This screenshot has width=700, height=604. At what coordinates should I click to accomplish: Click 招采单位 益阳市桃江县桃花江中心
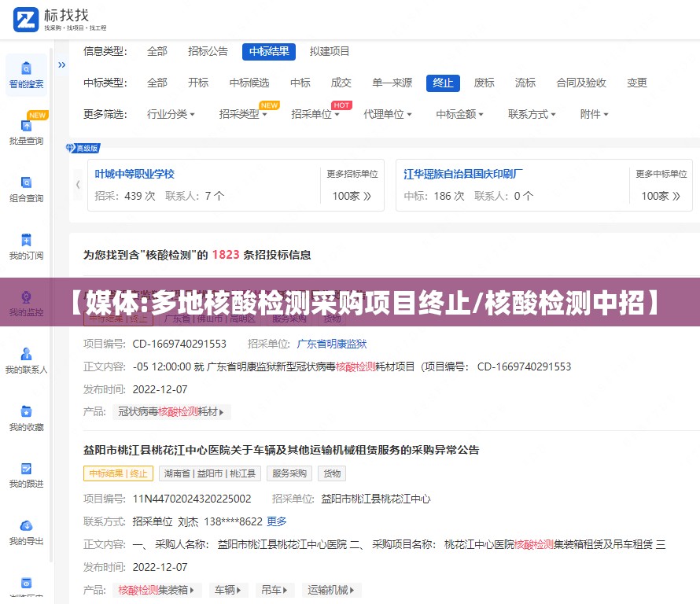tap(375, 499)
